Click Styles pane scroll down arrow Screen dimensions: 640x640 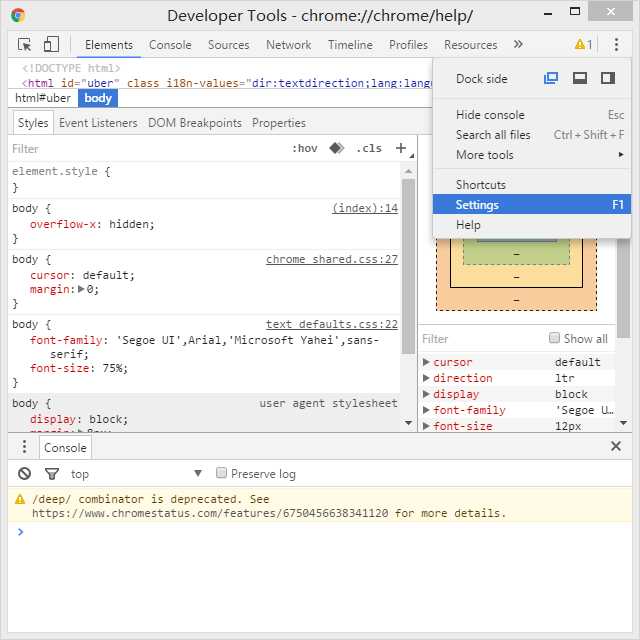408,423
